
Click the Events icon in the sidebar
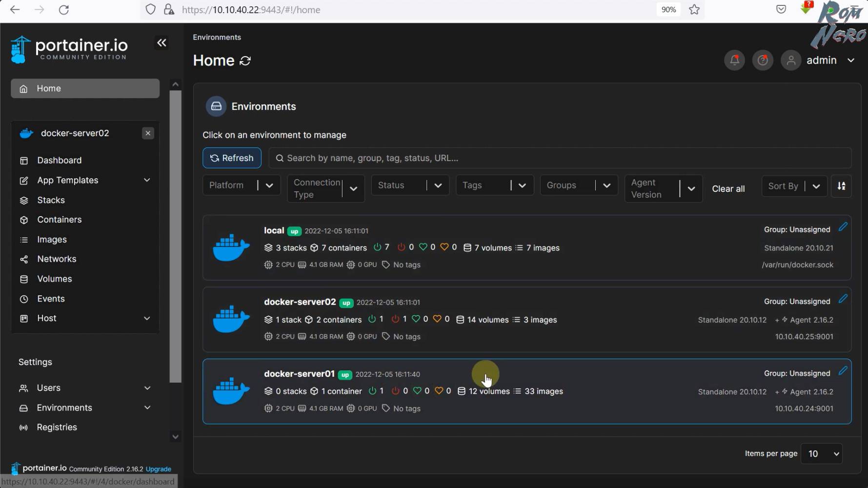tap(24, 299)
